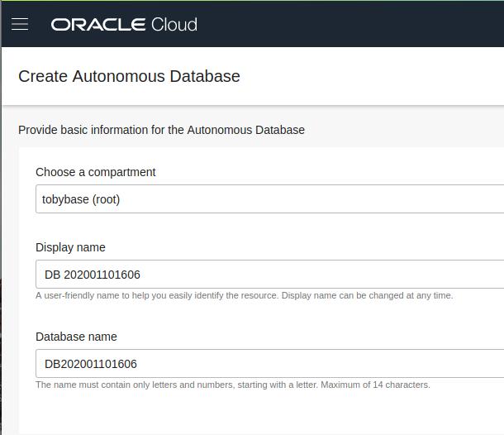Image resolution: width=504 pixels, height=435 pixels.
Task: Click the Display name field label
Action: 70,247
